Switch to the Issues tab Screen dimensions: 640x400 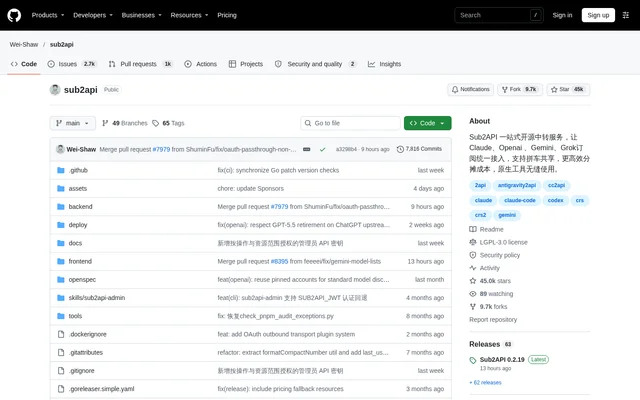point(72,64)
